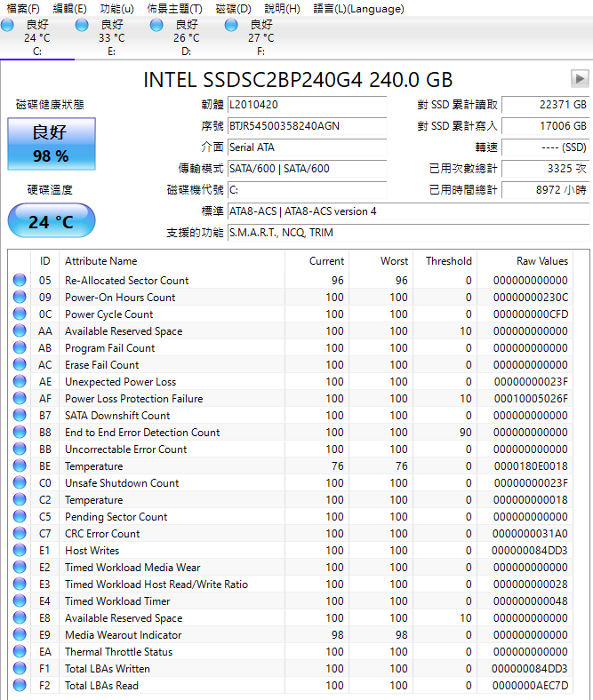Click power on count value 3325 次
593x700 pixels.
tap(546, 169)
